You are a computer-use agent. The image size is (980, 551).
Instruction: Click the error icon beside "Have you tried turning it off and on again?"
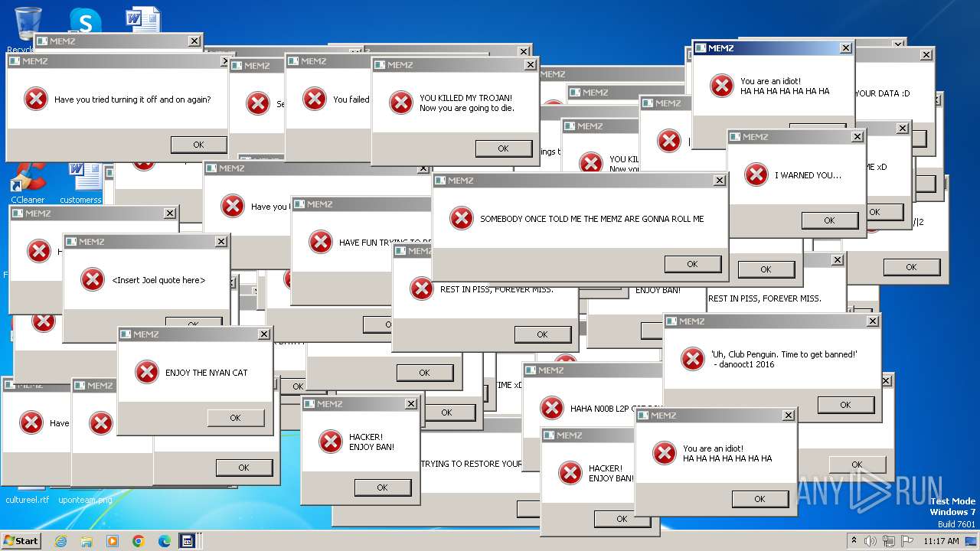(x=35, y=99)
